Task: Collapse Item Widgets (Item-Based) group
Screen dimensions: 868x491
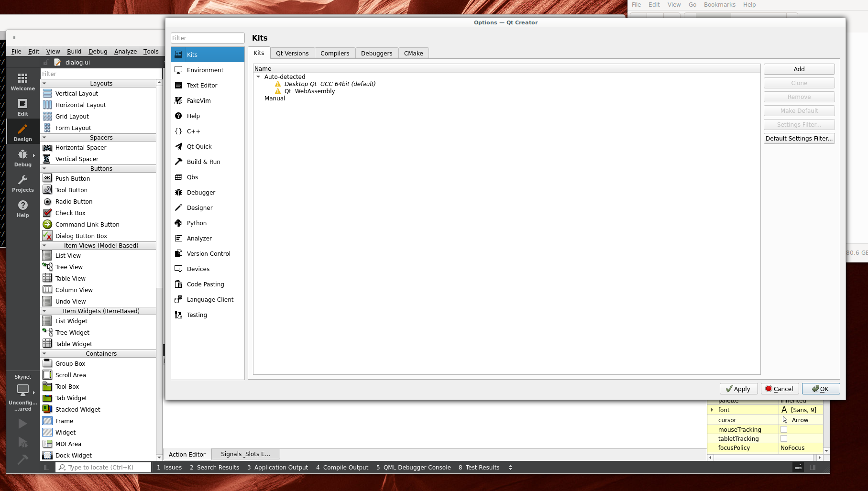Action: click(x=44, y=311)
